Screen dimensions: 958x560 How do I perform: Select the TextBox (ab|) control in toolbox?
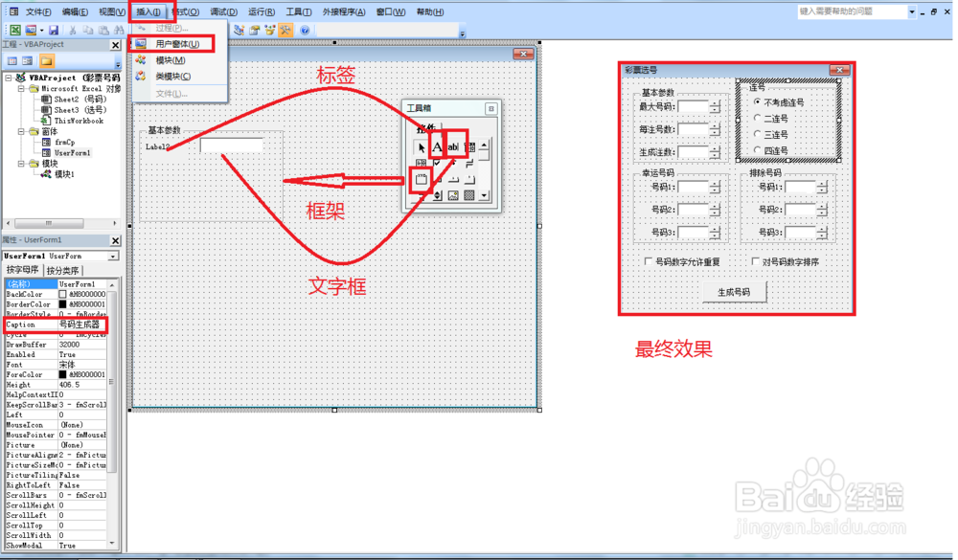[453, 146]
